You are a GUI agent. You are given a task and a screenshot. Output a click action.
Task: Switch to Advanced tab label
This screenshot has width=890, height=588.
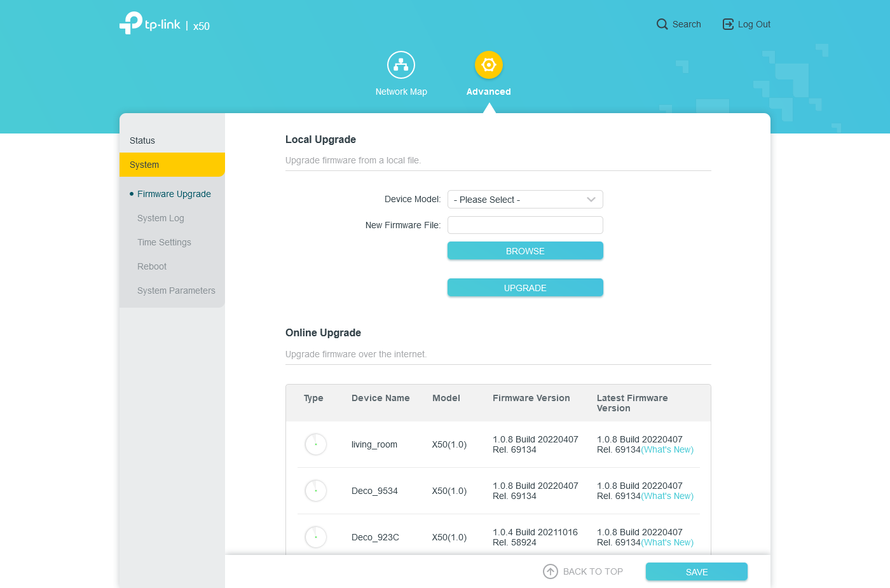(489, 92)
